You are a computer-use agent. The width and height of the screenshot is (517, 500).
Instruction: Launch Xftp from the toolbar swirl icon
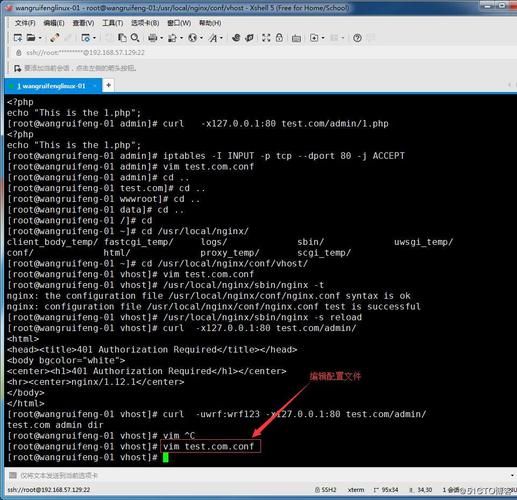click(x=236, y=38)
